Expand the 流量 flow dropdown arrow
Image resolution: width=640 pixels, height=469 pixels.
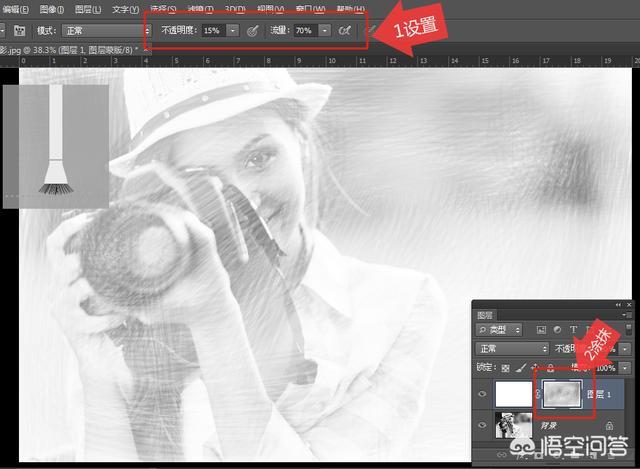pos(325,31)
